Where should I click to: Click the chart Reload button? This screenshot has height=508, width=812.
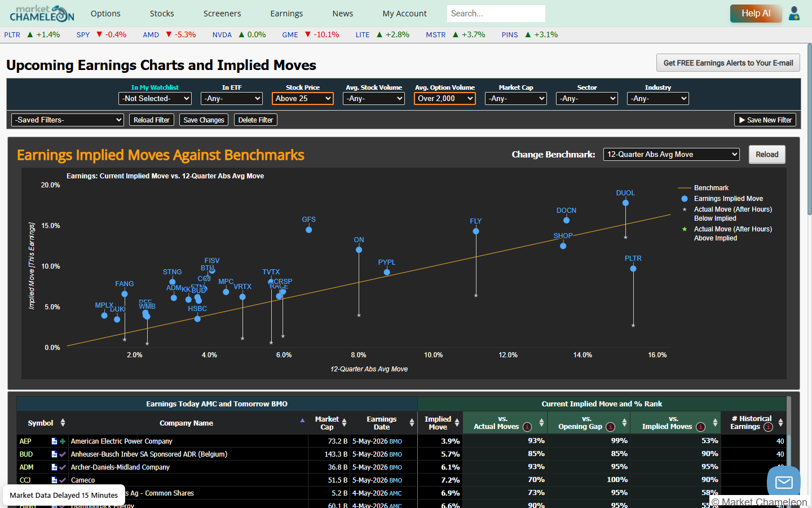[767, 154]
